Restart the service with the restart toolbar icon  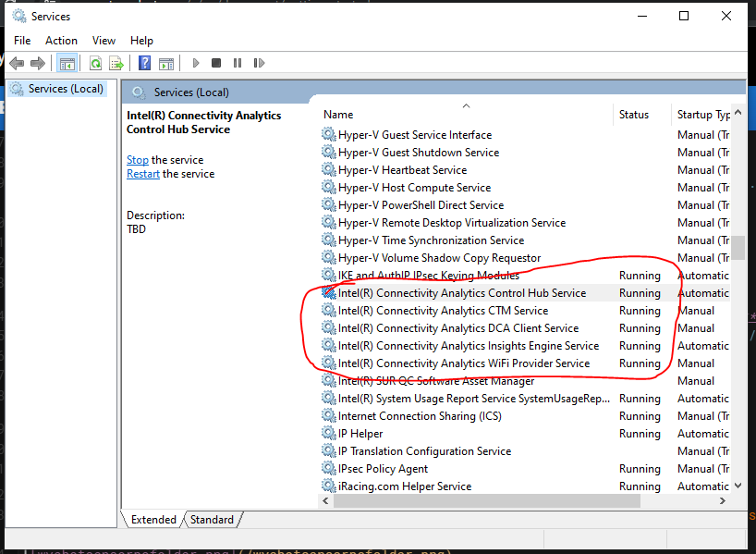[258, 63]
